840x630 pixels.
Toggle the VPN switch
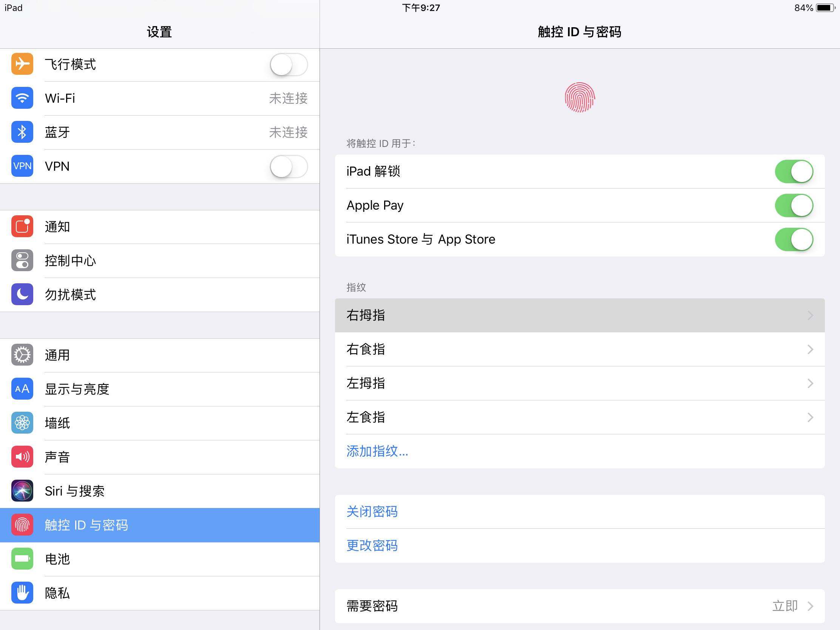[288, 166]
